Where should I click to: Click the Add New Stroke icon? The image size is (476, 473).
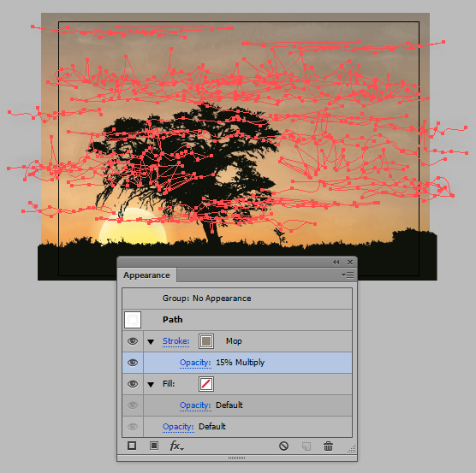[132, 446]
